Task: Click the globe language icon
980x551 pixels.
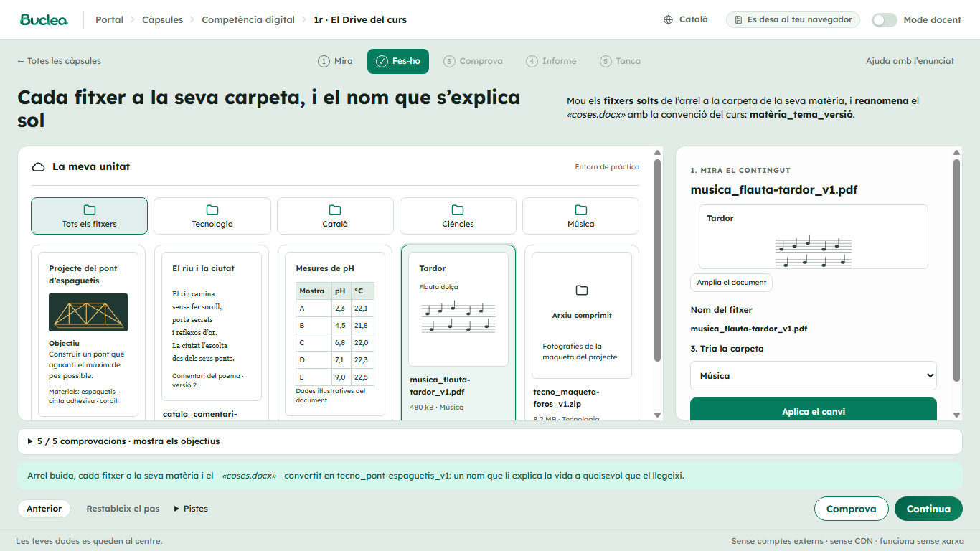Action: (669, 20)
